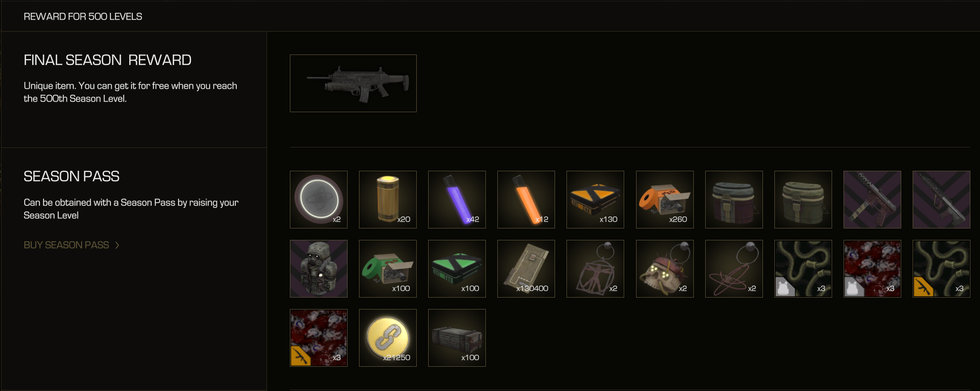This screenshot has width=980, height=391.
Task: Select the assault rifle final reward
Action: [353, 83]
